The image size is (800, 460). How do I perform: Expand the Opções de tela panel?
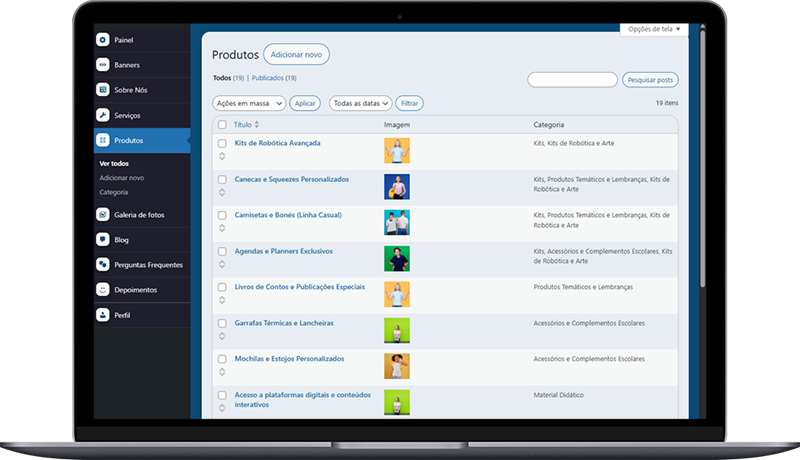coord(654,29)
